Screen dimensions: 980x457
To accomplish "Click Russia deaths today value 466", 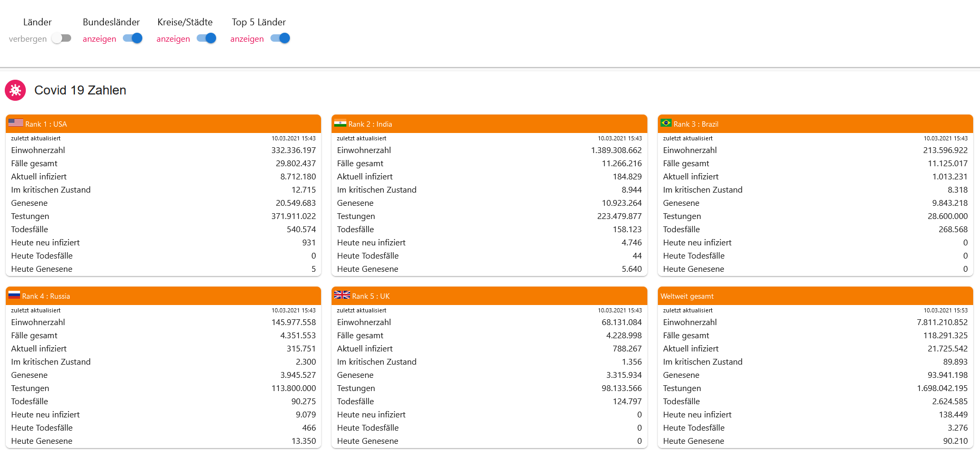I will (309, 428).
